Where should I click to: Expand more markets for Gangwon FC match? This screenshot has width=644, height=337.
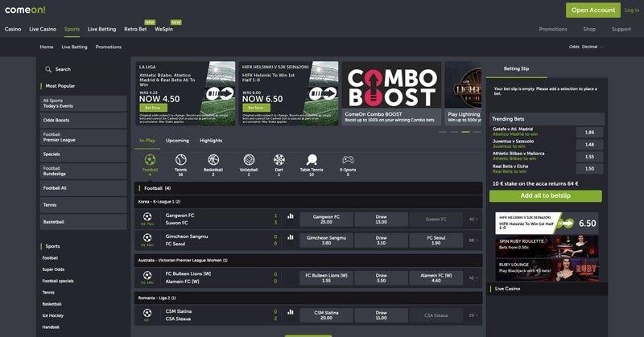473,220
